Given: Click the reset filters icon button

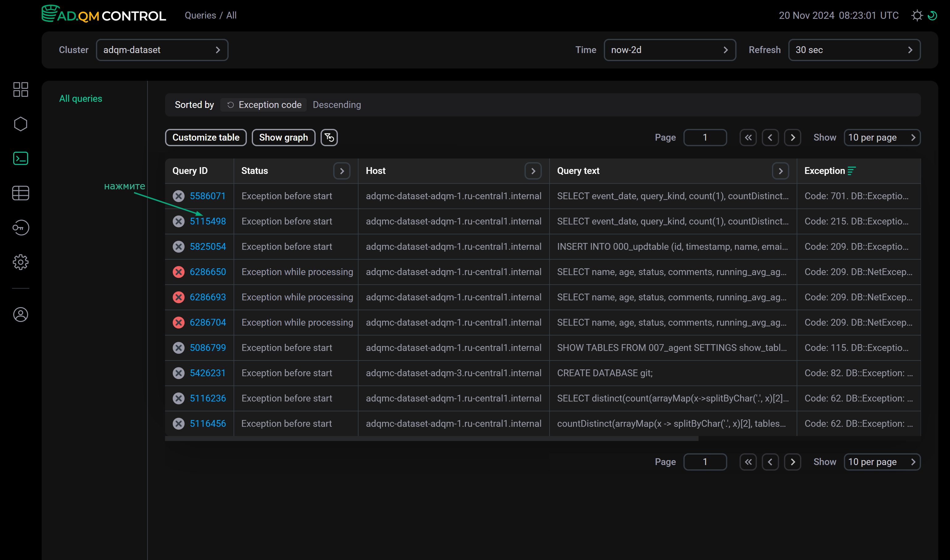Looking at the screenshot, I should [329, 137].
